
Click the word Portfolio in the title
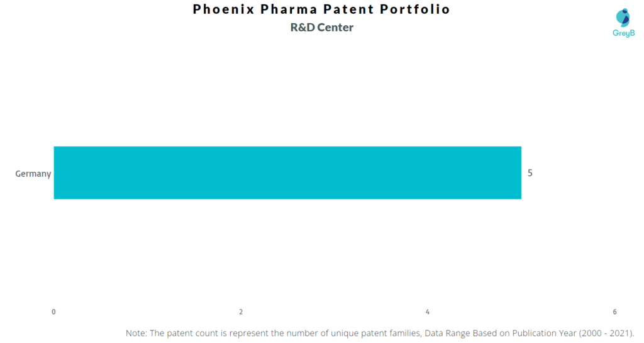(x=415, y=9)
